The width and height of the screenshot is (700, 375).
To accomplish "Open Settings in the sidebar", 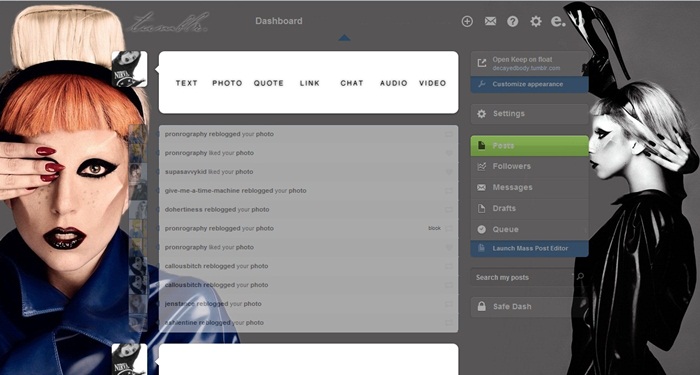I will point(529,114).
